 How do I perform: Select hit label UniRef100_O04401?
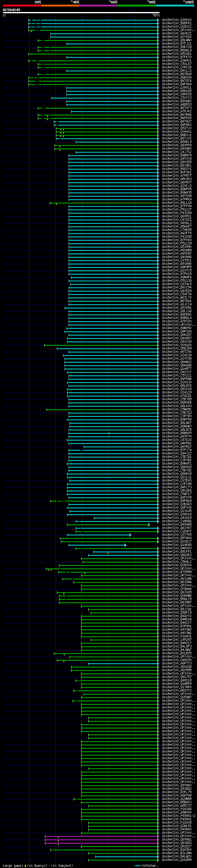tap(176, 132)
